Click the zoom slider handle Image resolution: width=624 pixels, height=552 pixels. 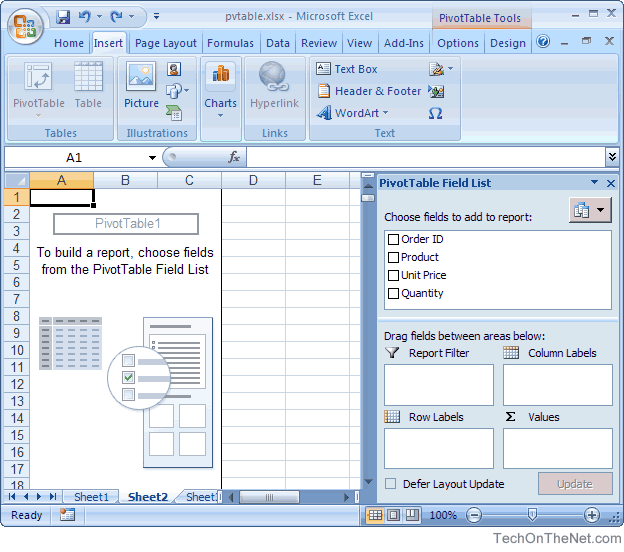532,515
